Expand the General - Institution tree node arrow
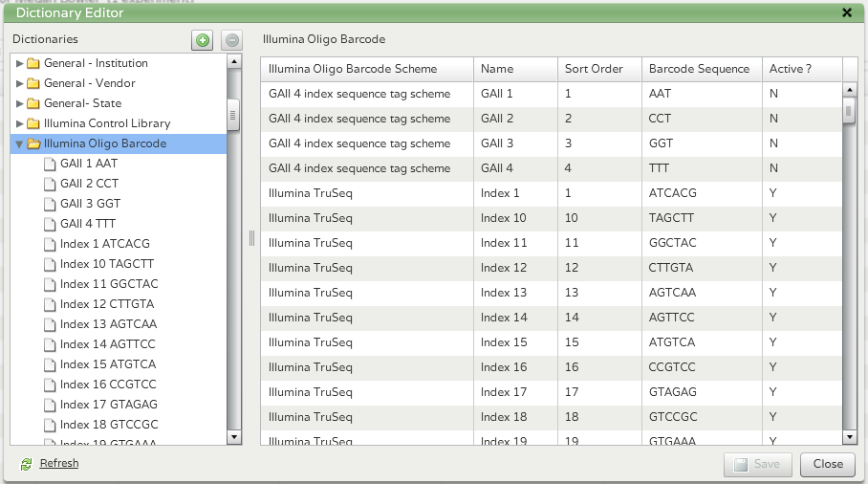The image size is (868, 484). point(19,63)
